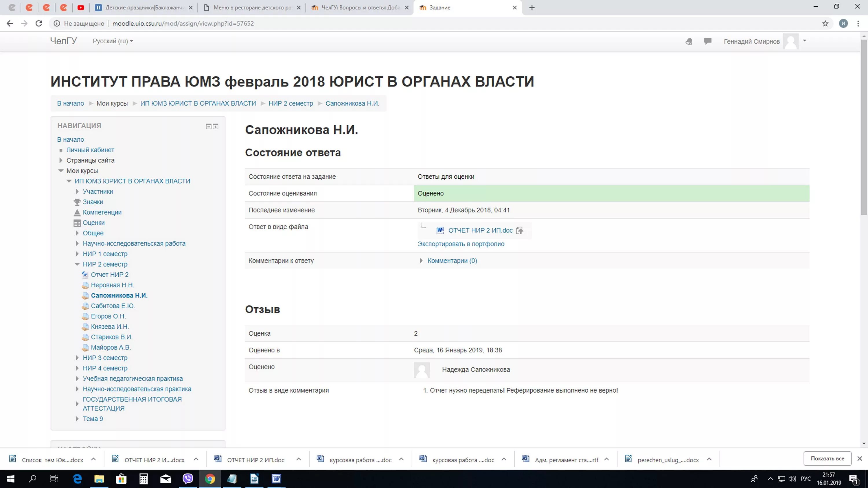Image resolution: width=868 pixels, height=488 pixels.
Task: Expand the НИР 3 семестр tree item
Action: click(x=76, y=358)
